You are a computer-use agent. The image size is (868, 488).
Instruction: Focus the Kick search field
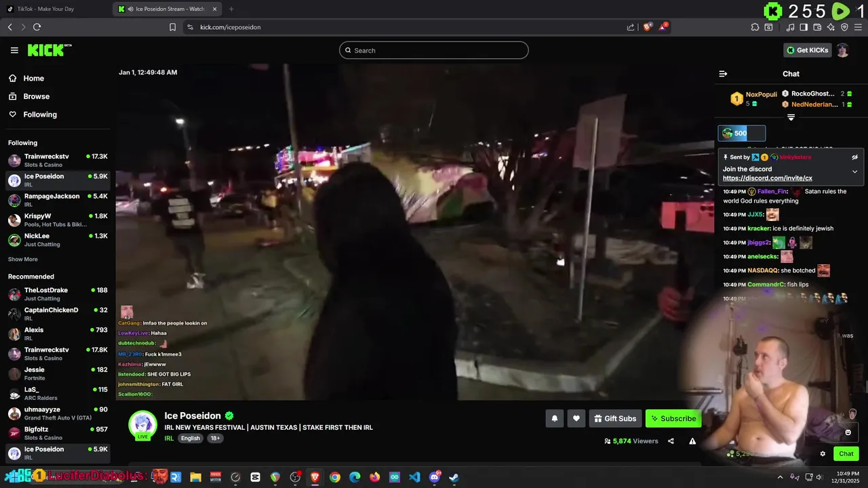[434, 50]
